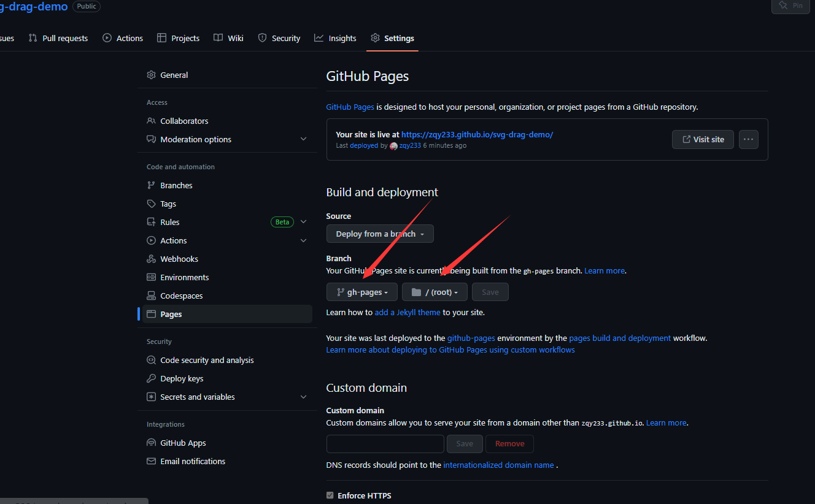
Task: Click the Security shield icon in top nav
Action: click(262, 38)
